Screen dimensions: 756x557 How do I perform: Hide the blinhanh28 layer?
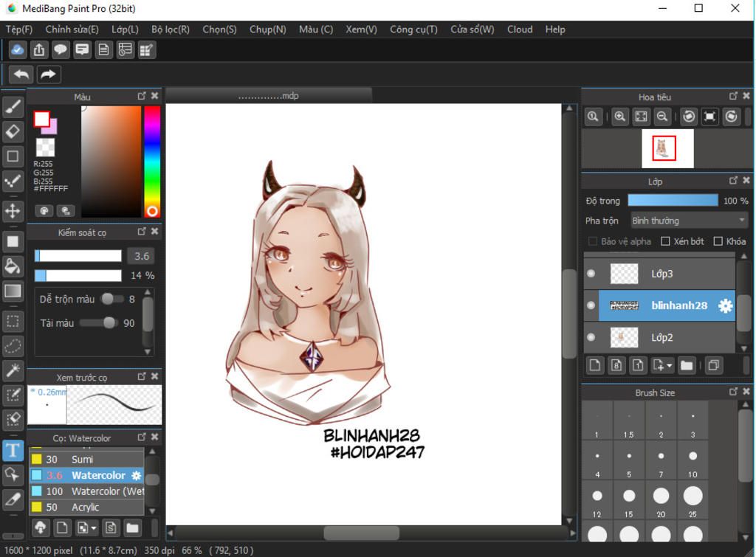(591, 305)
